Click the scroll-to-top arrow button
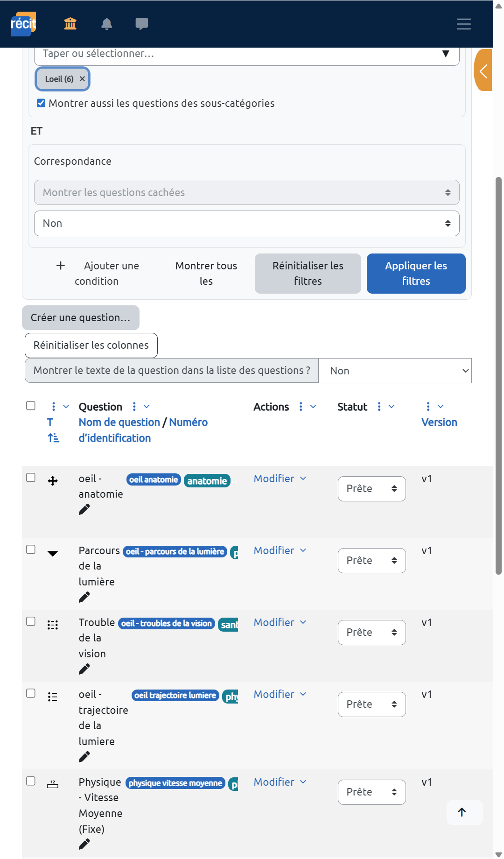The width and height of the screenshot is (504, 859). pos(462,812)
